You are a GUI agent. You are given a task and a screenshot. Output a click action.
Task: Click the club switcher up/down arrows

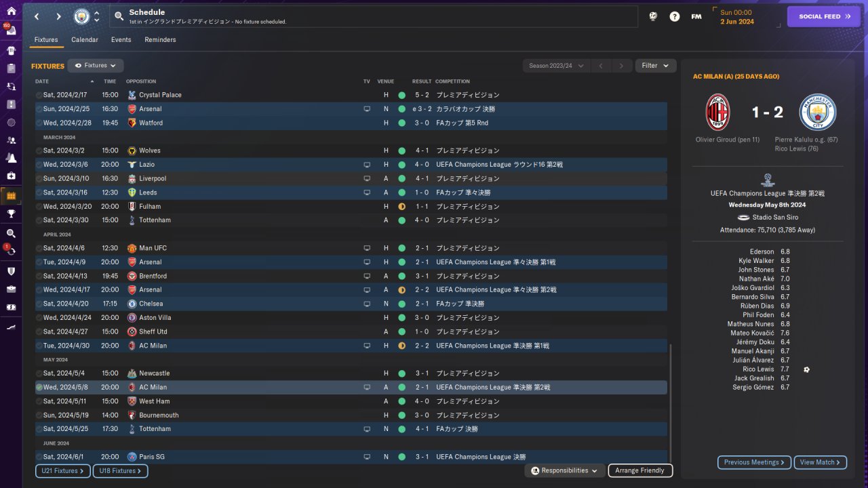coord(97,16)
